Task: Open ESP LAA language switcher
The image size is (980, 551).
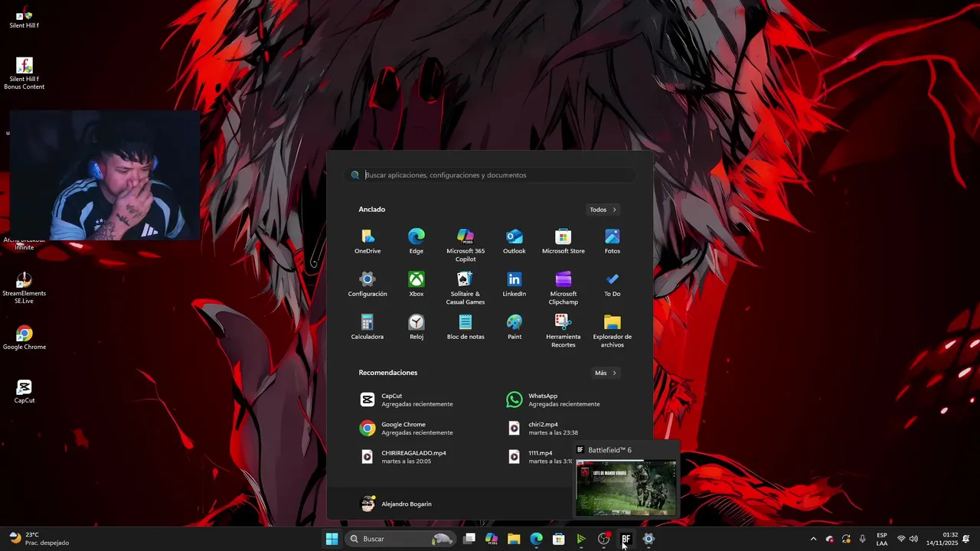Action: [882, 539]
